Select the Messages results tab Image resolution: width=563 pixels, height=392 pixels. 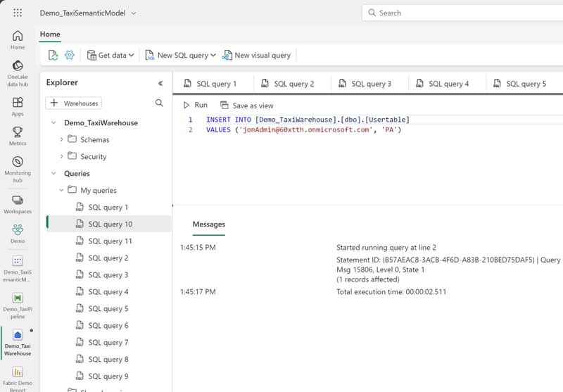[x=208, y=225]
